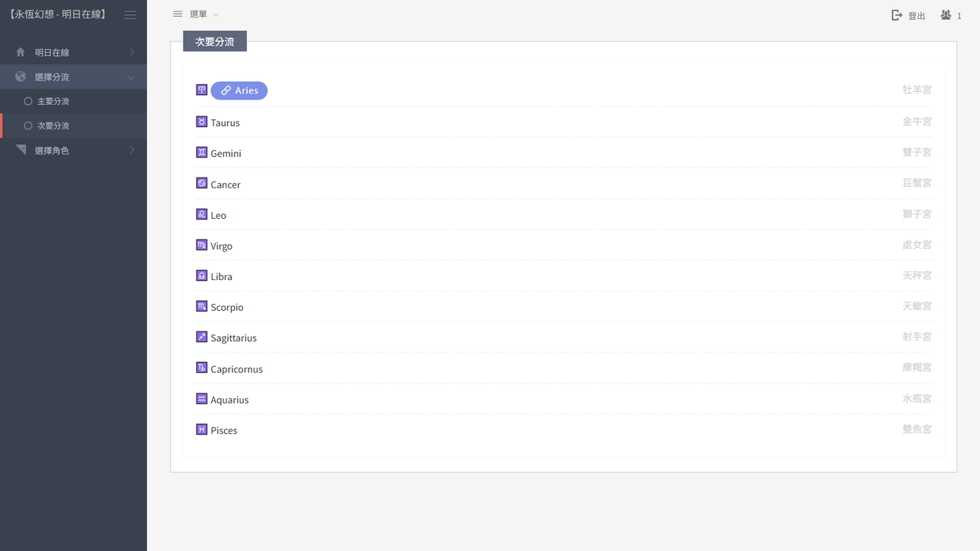Select the 主要分流 radio circle

(x=28, y=101)
